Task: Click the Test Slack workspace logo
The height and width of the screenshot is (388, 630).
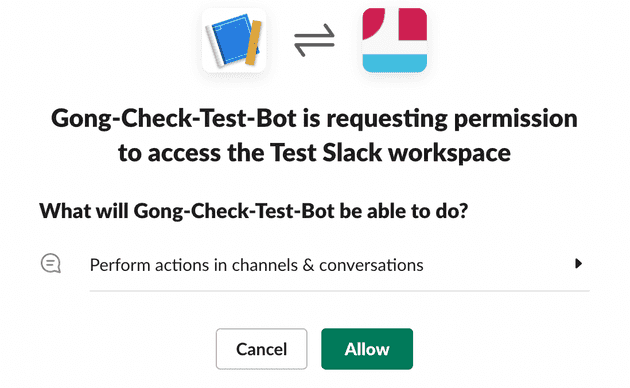Action: click(395, 40)
